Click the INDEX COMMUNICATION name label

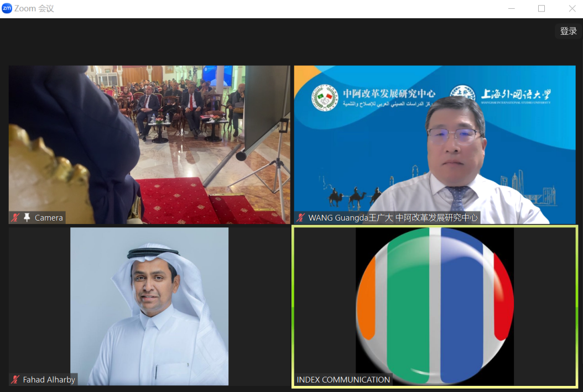[343, 380]
